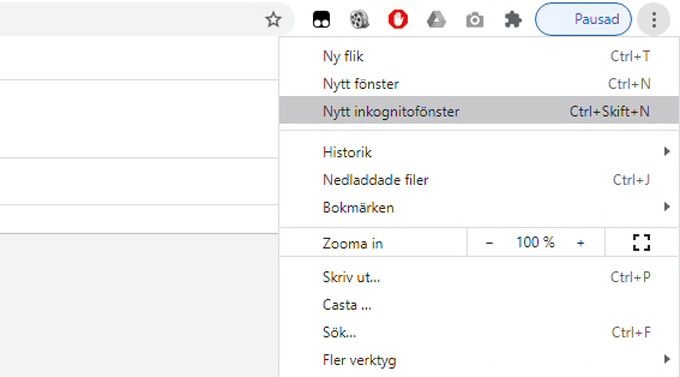The image size is (680, 377).
Task: Select Skriv ut... to print
Action: click(479, 277)
